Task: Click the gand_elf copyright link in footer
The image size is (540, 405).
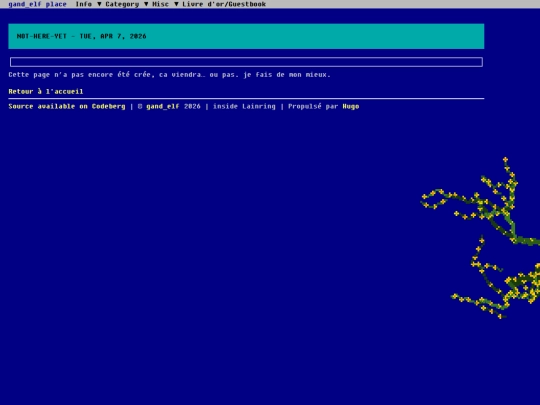Action: point(163,106)
